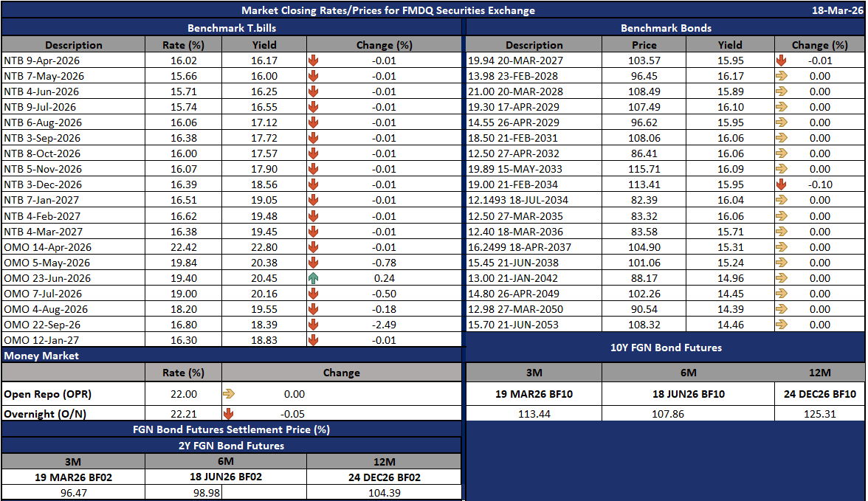
Task: Click the '24 DEC26 BF02' futures contract
Action: coord(384,477)
